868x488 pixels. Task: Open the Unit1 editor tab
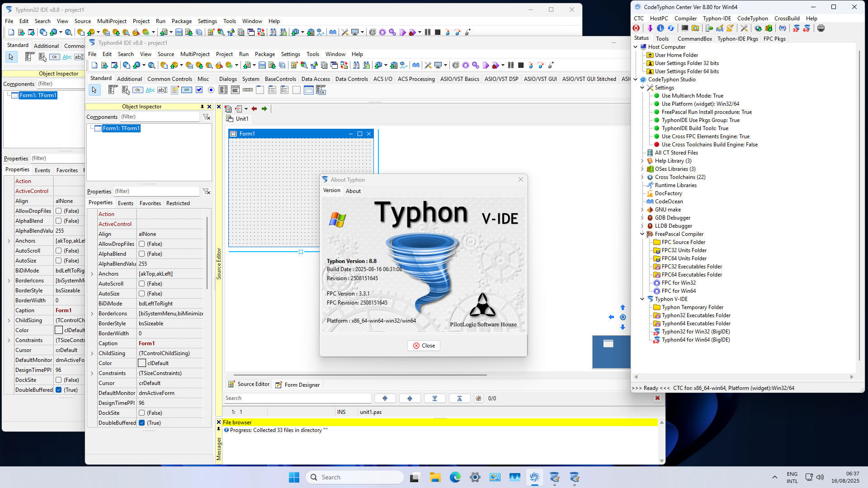[x=238, y=119]
